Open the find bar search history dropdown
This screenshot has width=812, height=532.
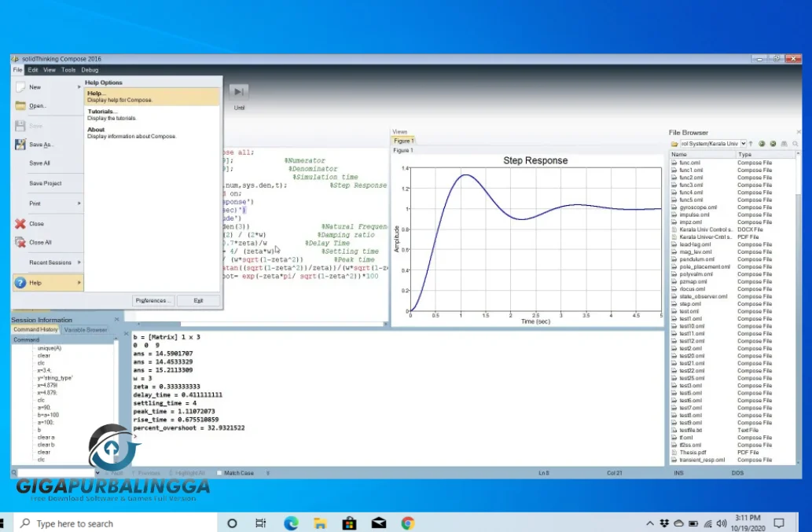click(x=97, y=472)
